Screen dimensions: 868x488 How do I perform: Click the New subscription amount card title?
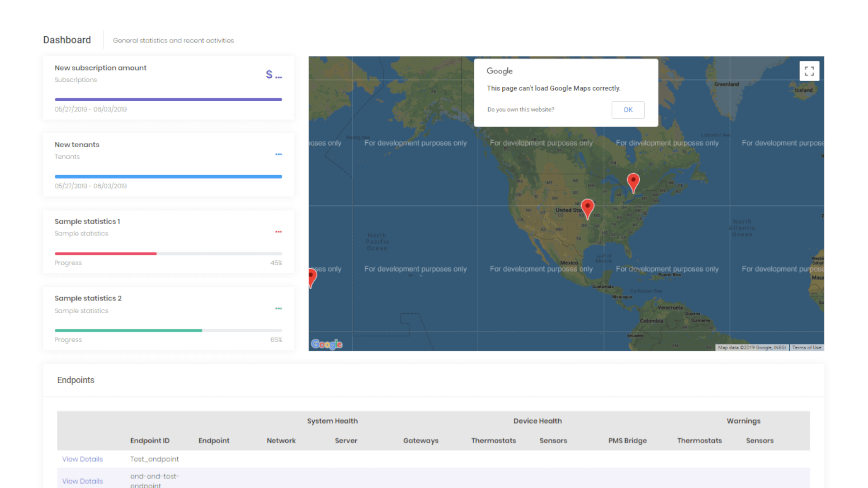pos(100,68)
